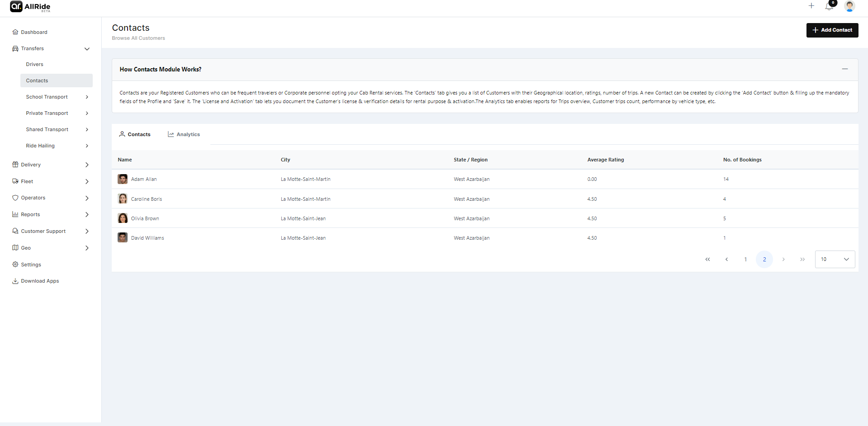Expand the School Transport submenu

pyautogui.click(x=87, y=97)
